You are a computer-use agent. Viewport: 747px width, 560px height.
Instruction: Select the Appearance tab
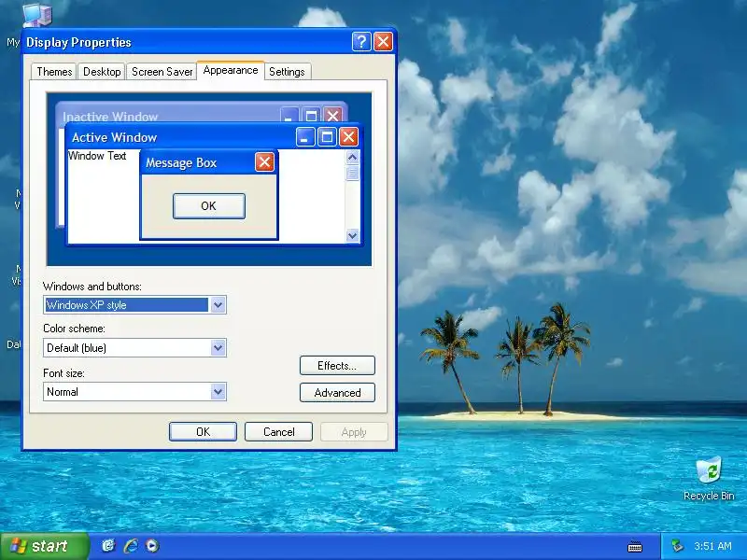point(231,71)
